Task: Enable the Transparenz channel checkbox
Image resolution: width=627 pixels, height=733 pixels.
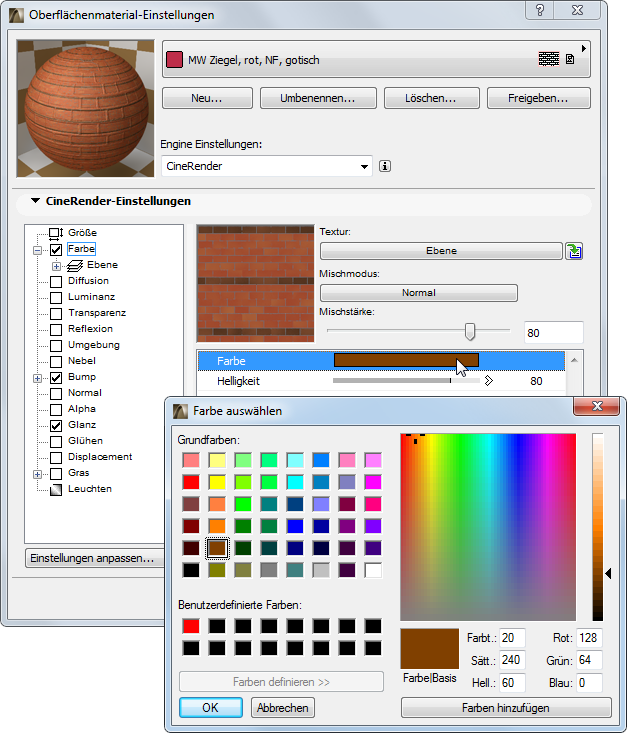Action: click(x=56, y=313)
